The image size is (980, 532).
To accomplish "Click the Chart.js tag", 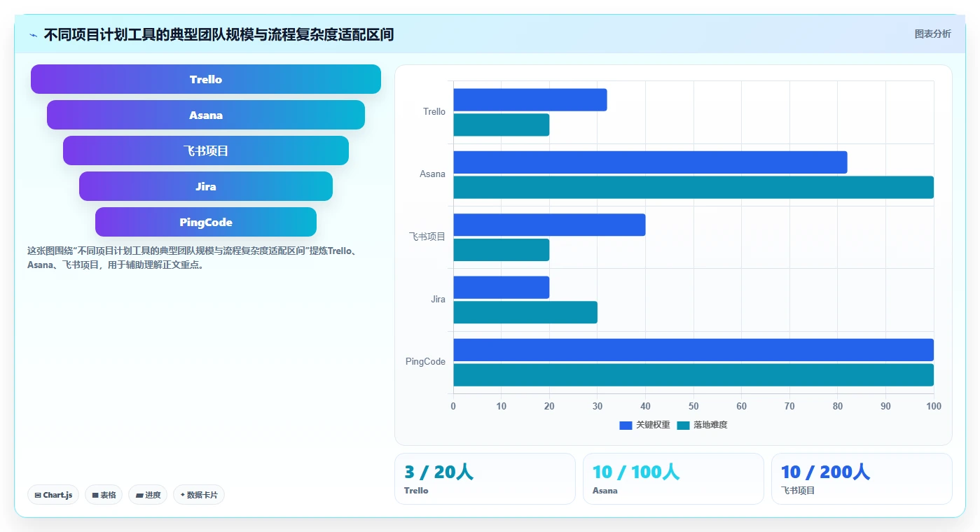I will pyautogui.click(x=53, y=495).
